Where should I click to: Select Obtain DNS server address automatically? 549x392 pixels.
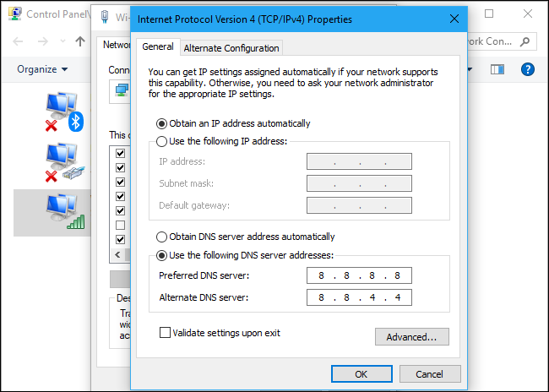162,237
